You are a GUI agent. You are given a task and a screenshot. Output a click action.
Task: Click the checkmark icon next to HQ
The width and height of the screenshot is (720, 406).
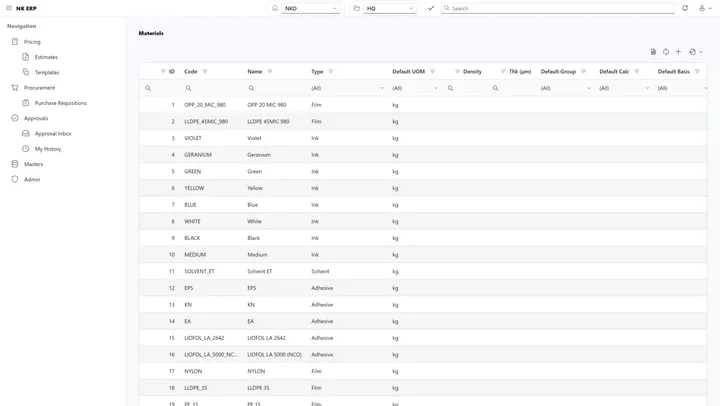tap(431, 8)
